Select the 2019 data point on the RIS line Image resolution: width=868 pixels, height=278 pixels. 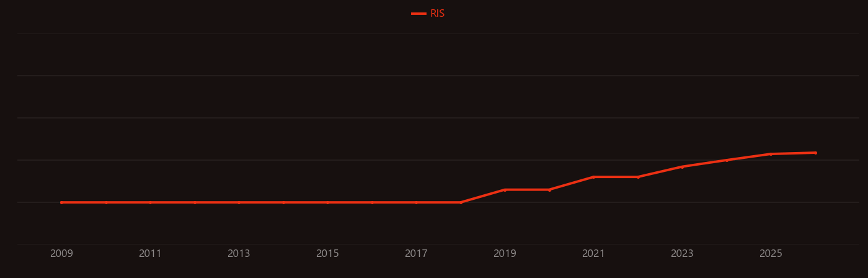point(505,190)
